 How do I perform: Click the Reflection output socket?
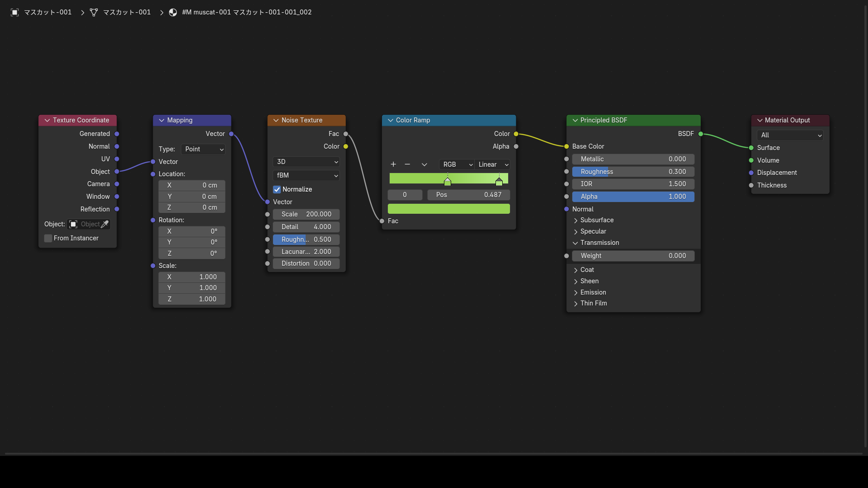[x=117, y=209]
